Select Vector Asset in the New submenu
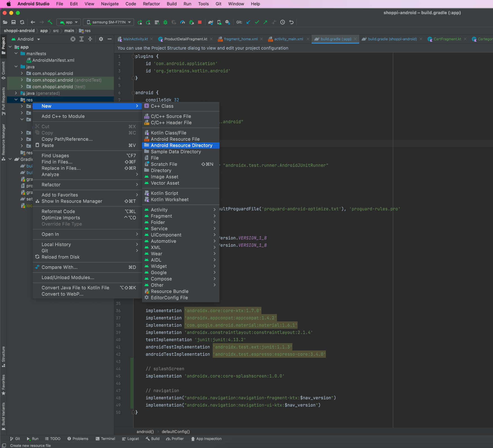This screenshot has width=493, height=448. [x=181, y=183]
